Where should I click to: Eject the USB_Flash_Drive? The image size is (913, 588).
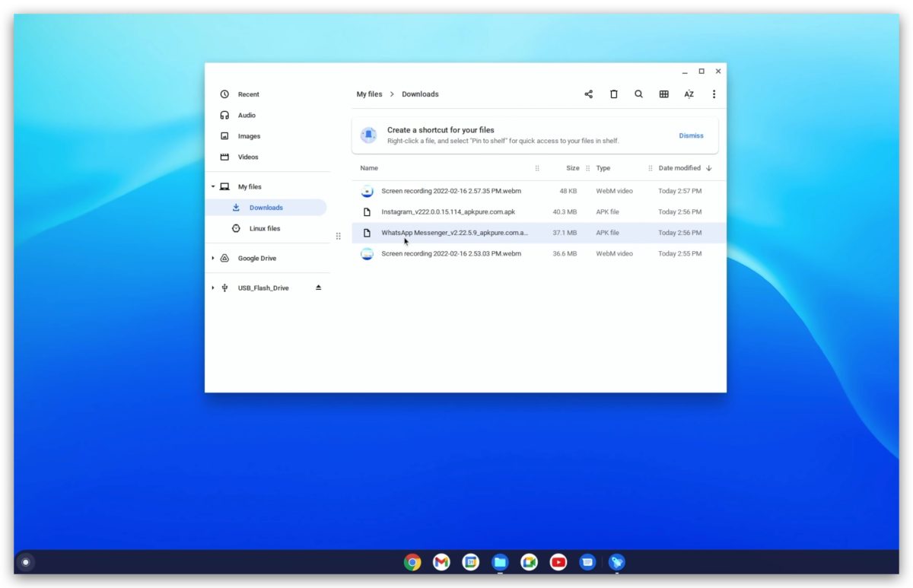319,288
